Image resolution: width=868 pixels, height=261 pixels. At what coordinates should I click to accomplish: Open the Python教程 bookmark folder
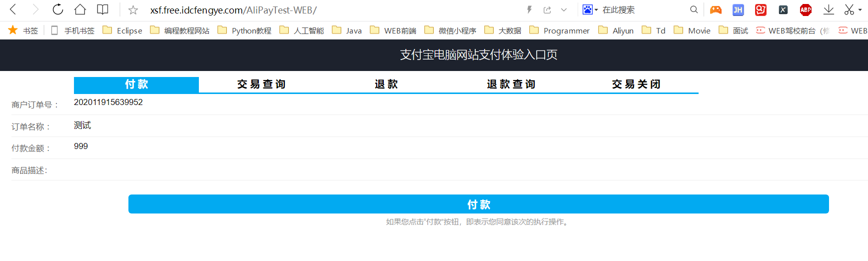tap(244, 30)
